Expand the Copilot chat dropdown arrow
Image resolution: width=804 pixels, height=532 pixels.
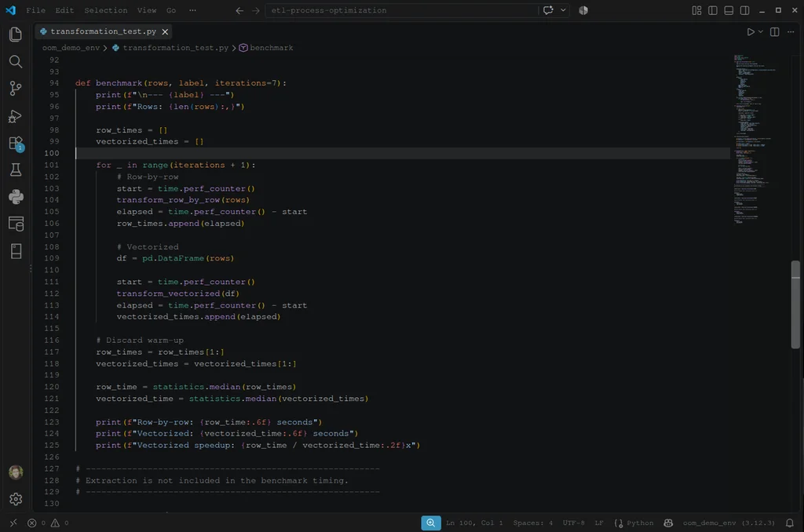click(x=563, y=10)
